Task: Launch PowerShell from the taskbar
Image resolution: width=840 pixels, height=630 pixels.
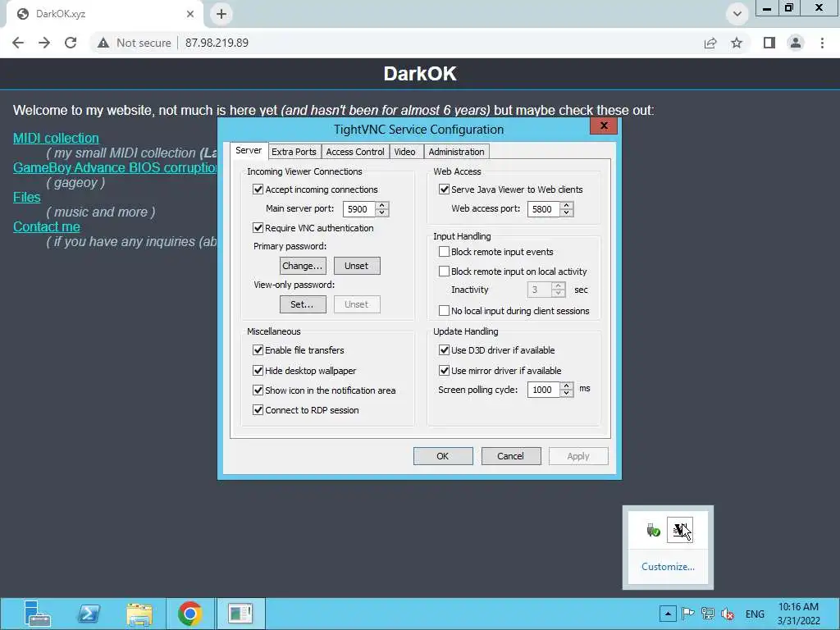Action: tap(89, 614)
